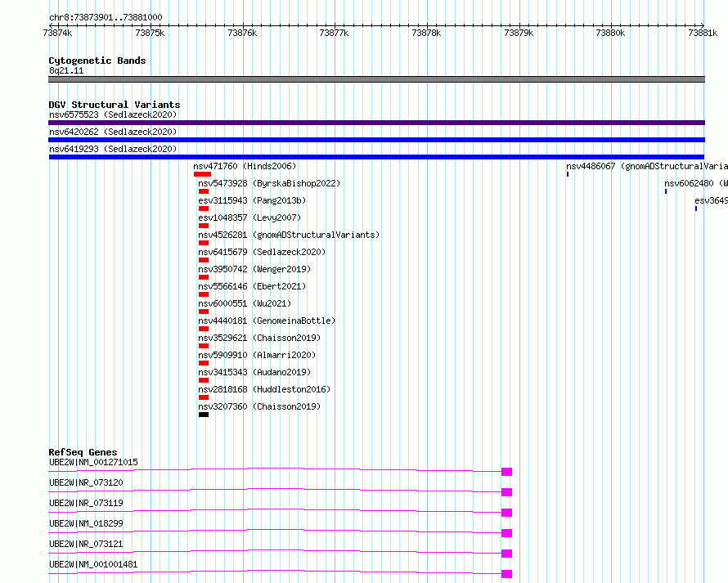Click the blue nsv6419293 variant bar
This screenshot has width=728, height=583.
pos(376,157)
